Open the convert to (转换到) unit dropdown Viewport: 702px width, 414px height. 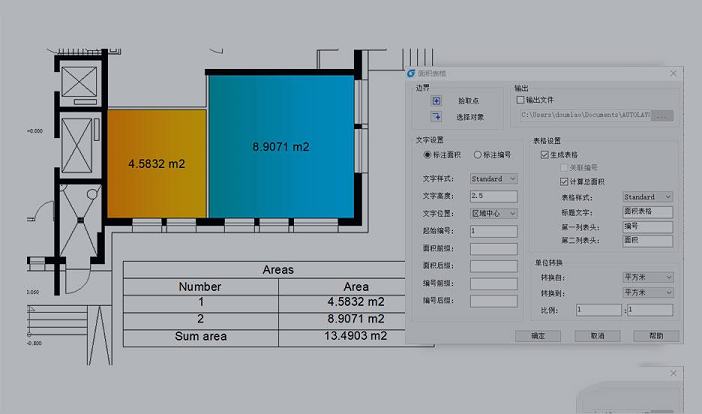pyautogui.click(x=648, y=292)
